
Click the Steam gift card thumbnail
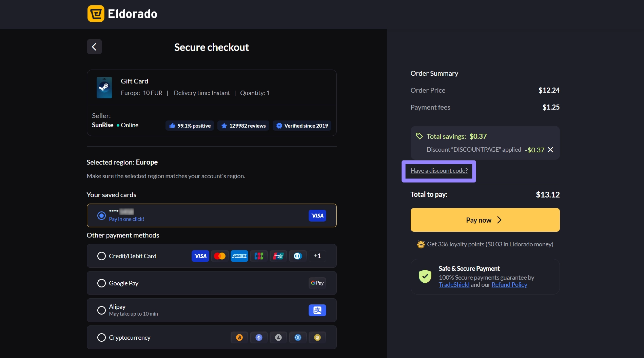104,88
